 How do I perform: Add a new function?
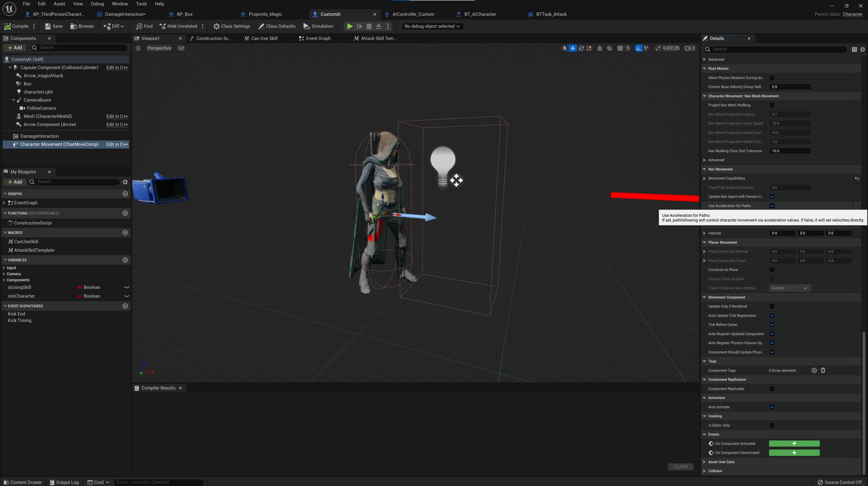125,213
